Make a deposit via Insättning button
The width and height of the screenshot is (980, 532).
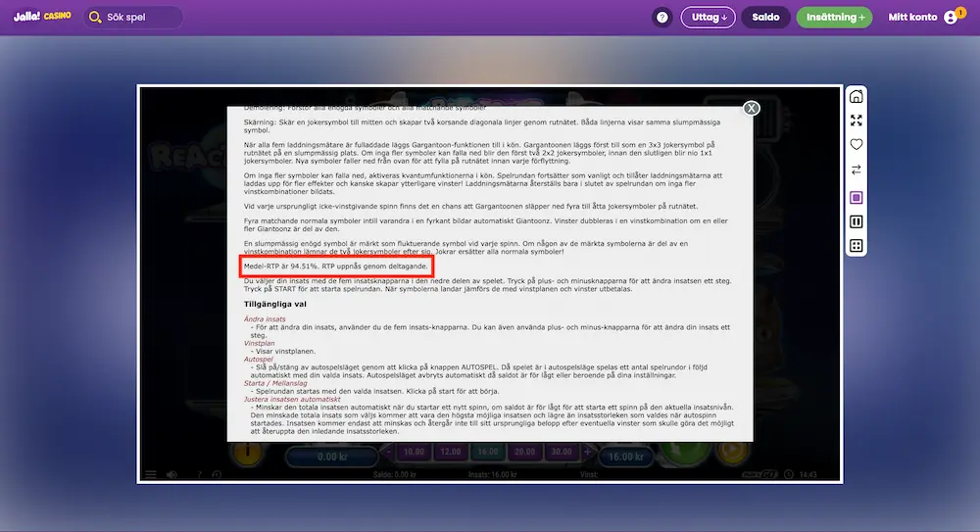834,18
